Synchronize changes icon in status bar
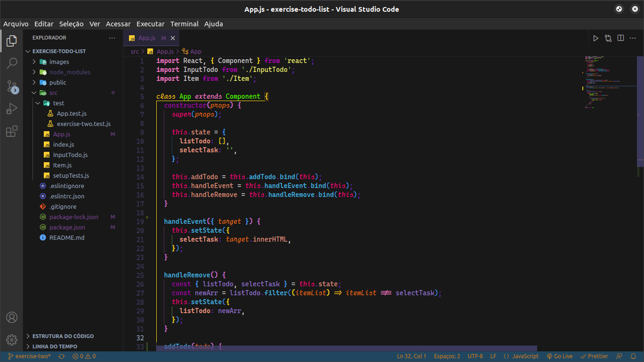Screen dimensions: 644x362 click(61, 356)
